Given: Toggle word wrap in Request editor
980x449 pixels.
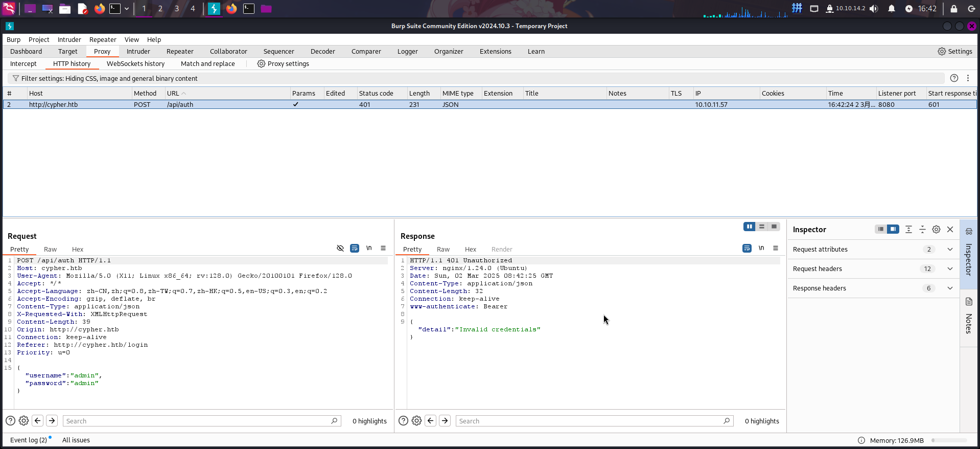Looking at the screenshot, I should 355,249.
